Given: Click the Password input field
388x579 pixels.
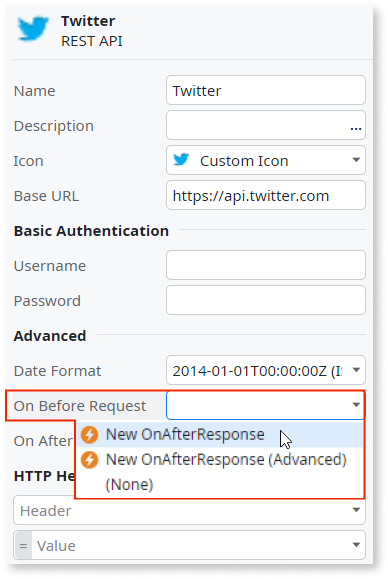Looking at the screenshot, I should pyautogui.click(x=266, y=300).
